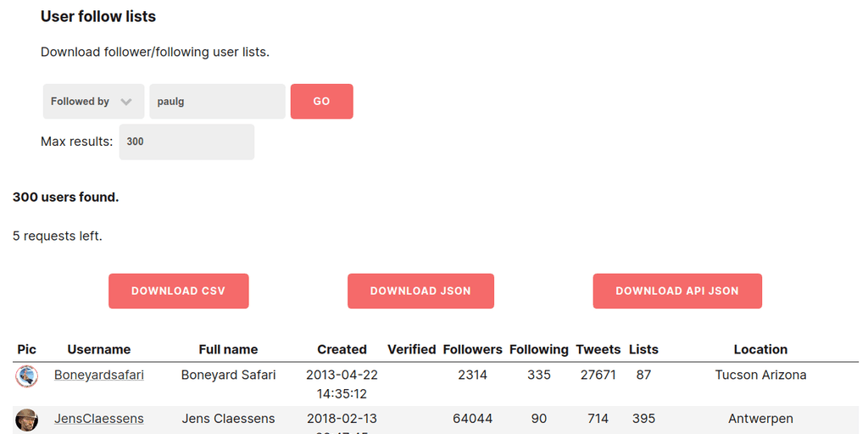868x434 pixels.
Task: Click the Created column header
Action: [342, 349]
